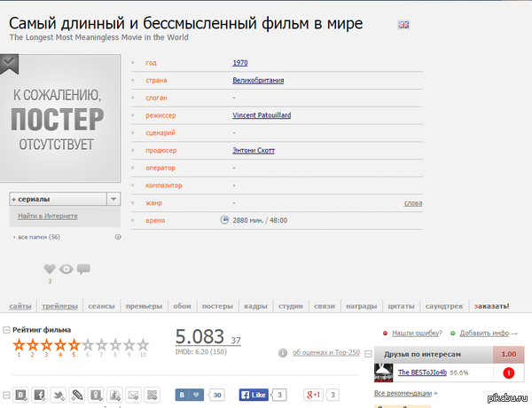532x408 pixels.
Task: Open director Vincent Patouillard link
Action: pyautogui.click(x=261, y=116)
